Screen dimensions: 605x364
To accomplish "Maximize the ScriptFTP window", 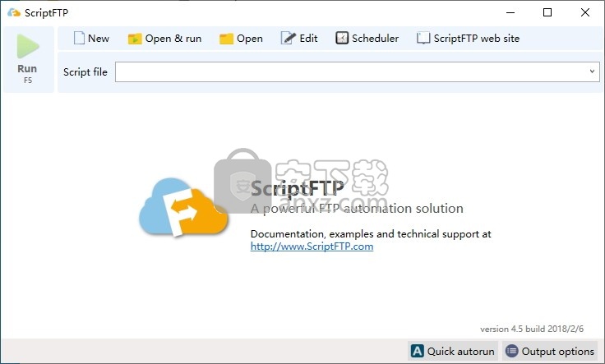I will coord(547,12).
